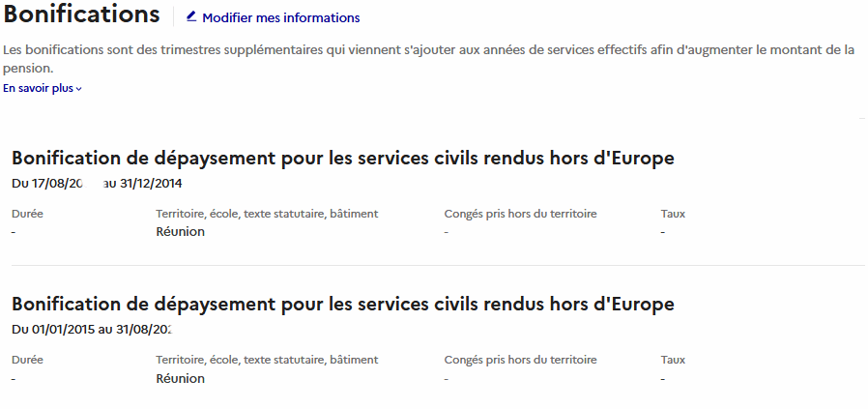
Task: Select the Réunion value in second entry
Action: [180, 379]
